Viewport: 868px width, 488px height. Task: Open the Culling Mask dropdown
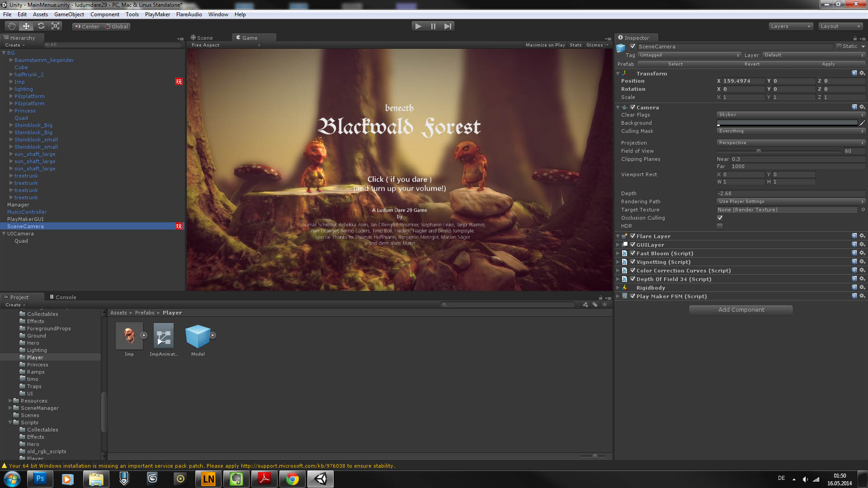pyautogui.click(x=791, y=131)
